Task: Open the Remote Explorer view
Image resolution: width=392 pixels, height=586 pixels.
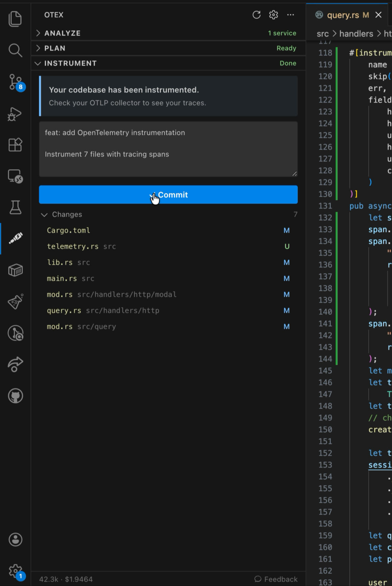Action: [15, 176]
